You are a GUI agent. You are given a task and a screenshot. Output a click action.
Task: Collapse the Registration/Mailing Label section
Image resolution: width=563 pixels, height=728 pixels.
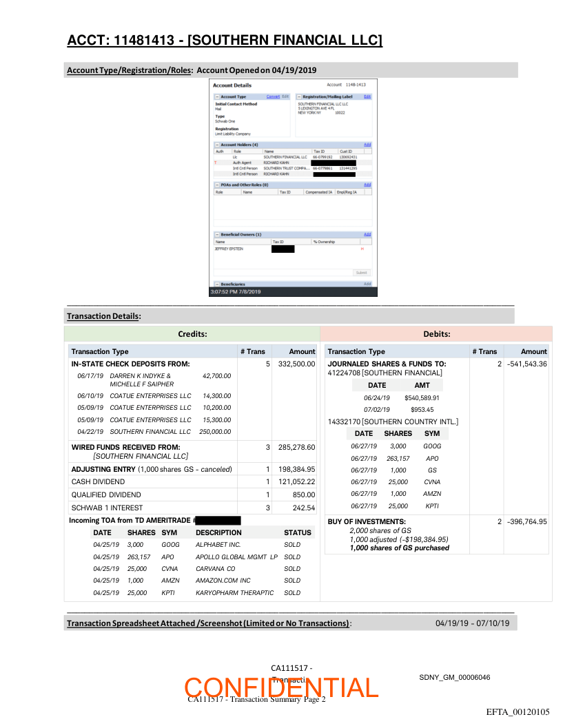[x=299, y=97]
